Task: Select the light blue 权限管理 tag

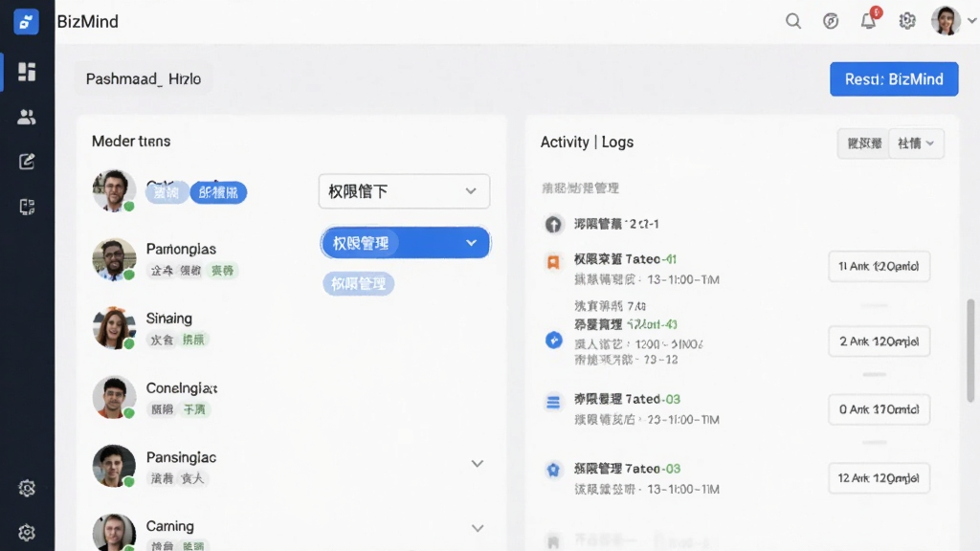Action: pos(359,283)
